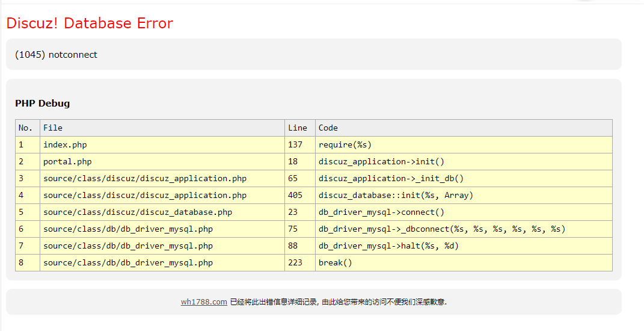The height and width of the screenshot is (331, 644).
Task: Click the 'db_driver_mysql->halt(%s, %d)' code cell
Action: [464, 246]
